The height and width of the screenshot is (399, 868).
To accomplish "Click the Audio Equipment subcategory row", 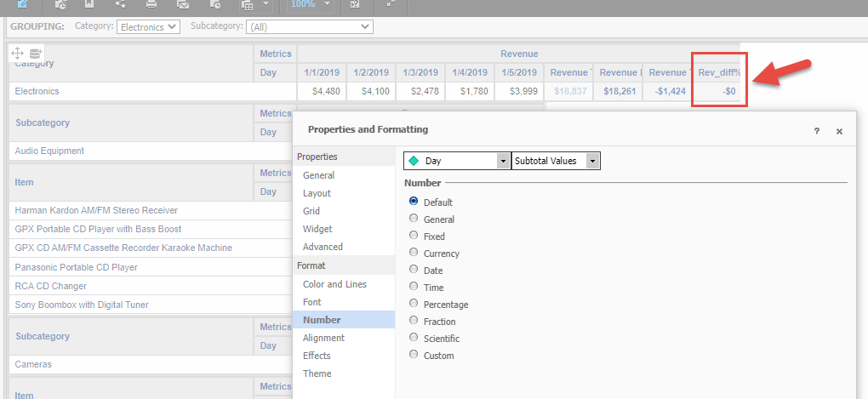I will pos(151,151).
